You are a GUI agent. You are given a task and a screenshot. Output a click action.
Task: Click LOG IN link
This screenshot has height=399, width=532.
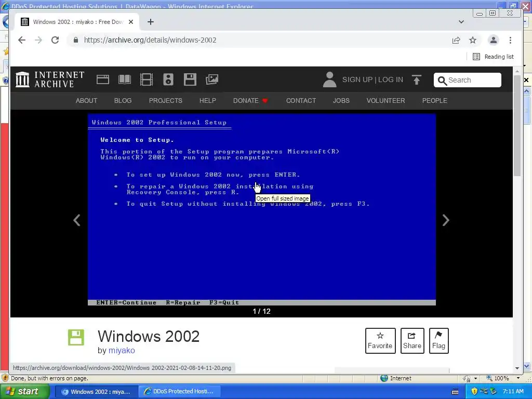[391, 79]
